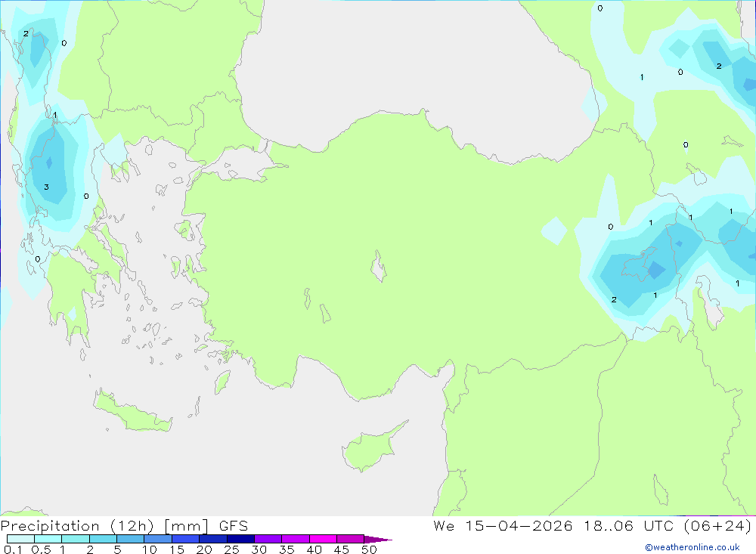Click the '50' legend scale label
Viewport: 756px width, 554px height.
[x=369, y=549]
